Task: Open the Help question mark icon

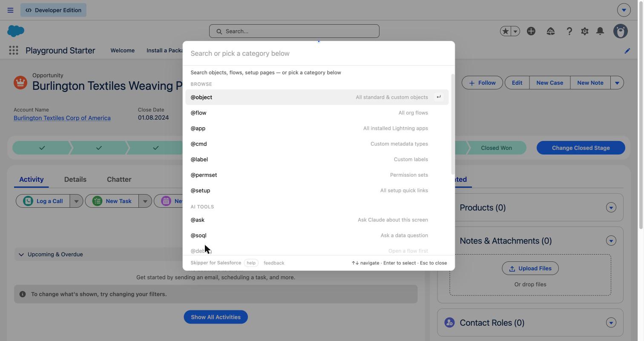Action: (569, 31)
